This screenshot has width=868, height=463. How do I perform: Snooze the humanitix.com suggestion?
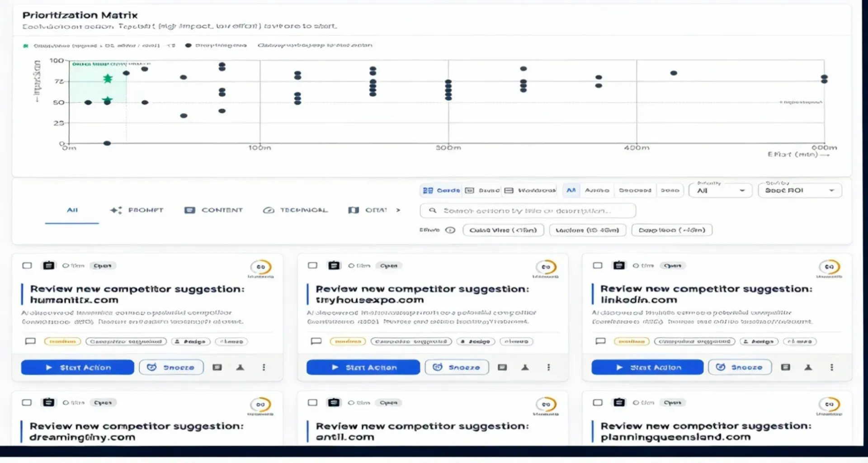[171, 367]
